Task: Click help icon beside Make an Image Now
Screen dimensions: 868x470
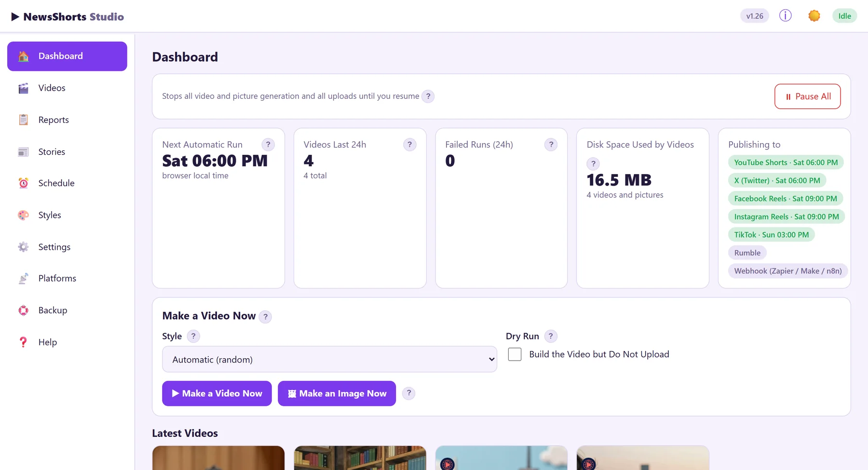Action: [409, 393]
